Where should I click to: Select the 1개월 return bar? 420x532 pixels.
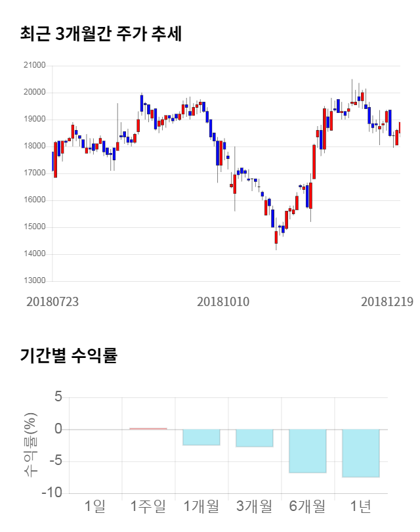[x=201, y=437]
